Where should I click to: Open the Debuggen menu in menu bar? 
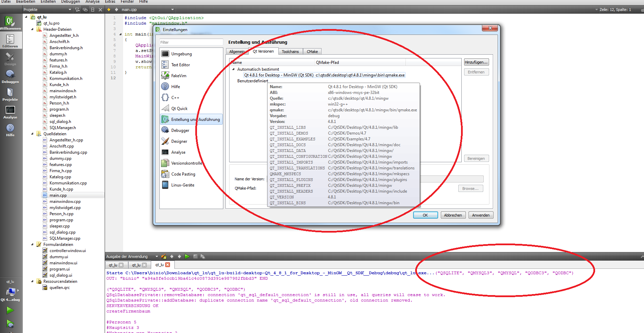70,2
